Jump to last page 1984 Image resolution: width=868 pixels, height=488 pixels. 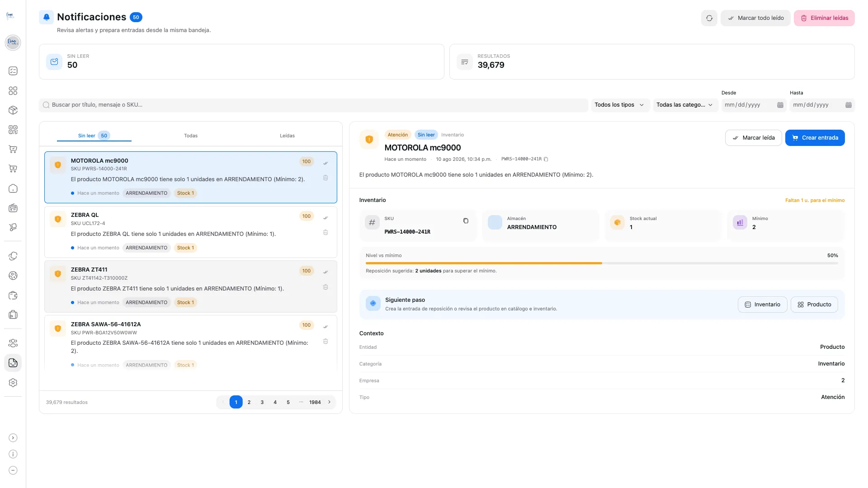pyautogui.click(x=315, y=402)
